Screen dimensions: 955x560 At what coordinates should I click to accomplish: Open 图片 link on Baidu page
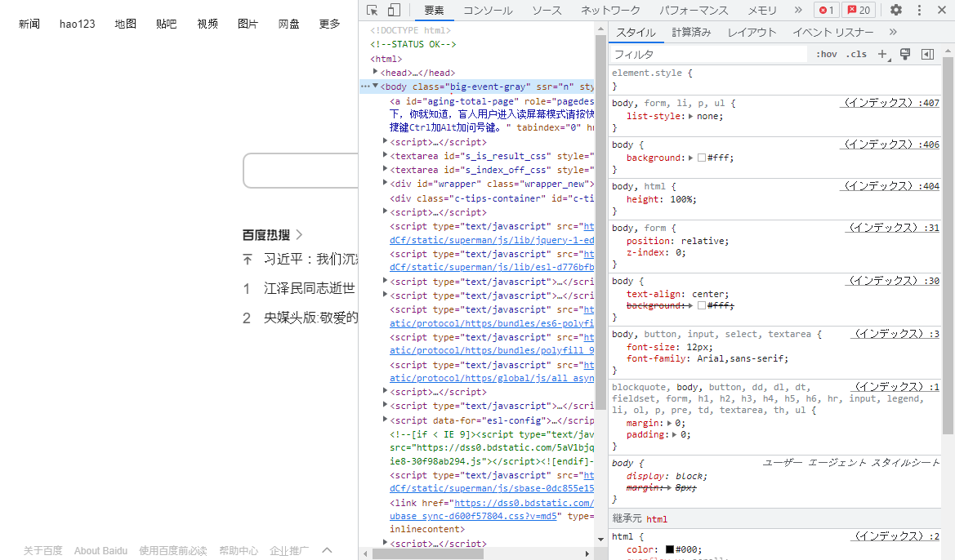248,24
